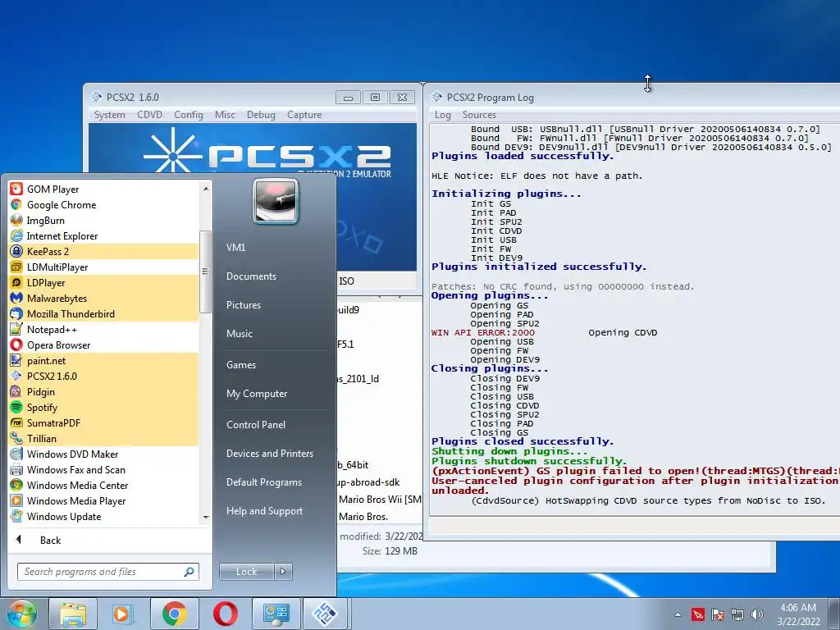
Task: Switch to PCSX2 taskbar button
Action: click(x=326, y=614)
